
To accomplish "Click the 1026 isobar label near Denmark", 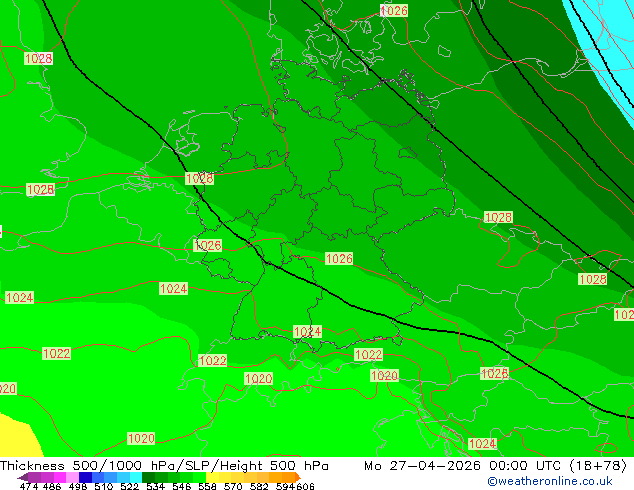I will click(394, 11).
